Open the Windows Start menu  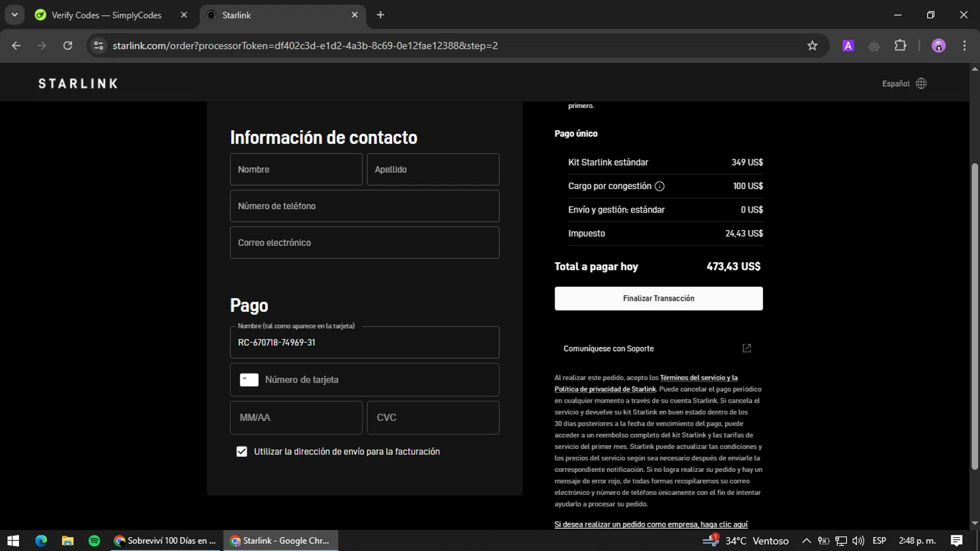13,541
